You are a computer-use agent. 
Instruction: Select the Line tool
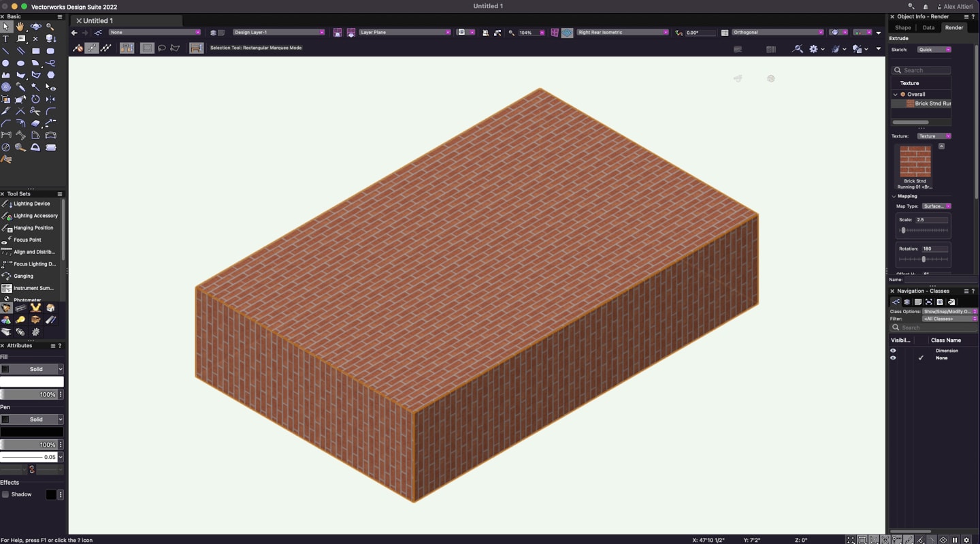5,51
